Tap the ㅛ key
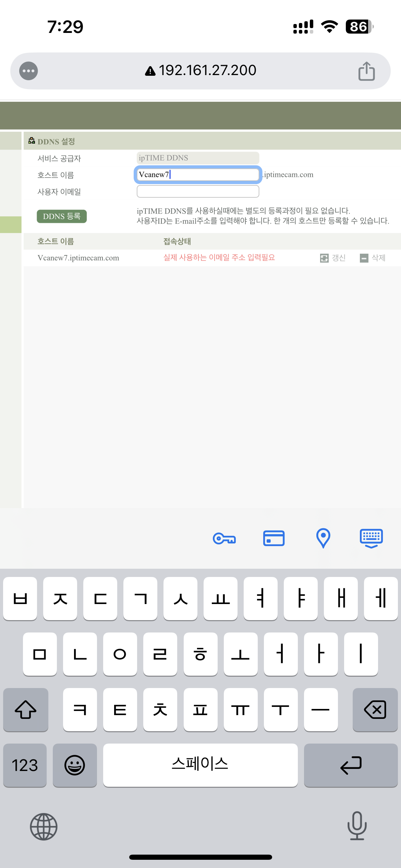 click(x=220, y=599)
